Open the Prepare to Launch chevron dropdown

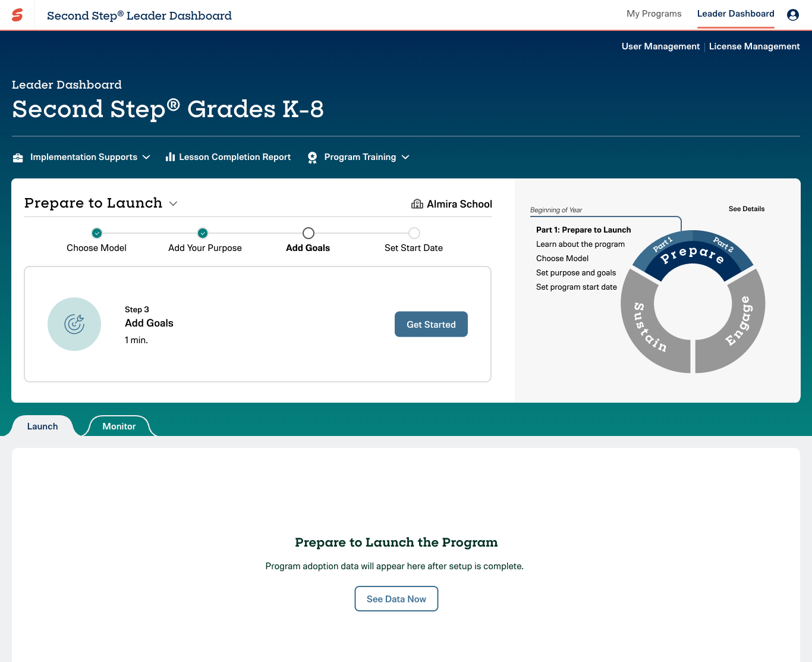(x=173, y=203)
